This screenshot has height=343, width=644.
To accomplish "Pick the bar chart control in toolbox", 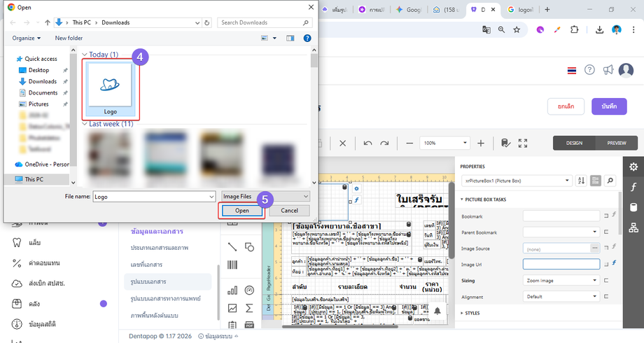I will (x=232, y=290).
